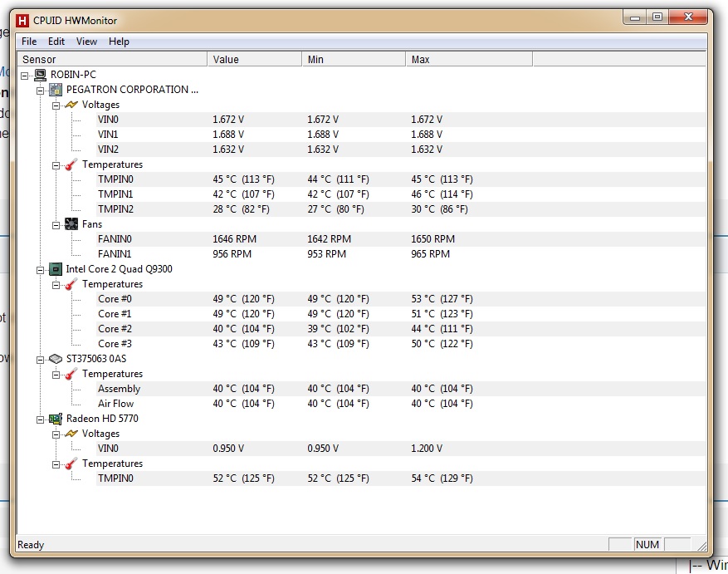Click the window resize grip corner
The image size is (728, 574).
tap(701, 546)
